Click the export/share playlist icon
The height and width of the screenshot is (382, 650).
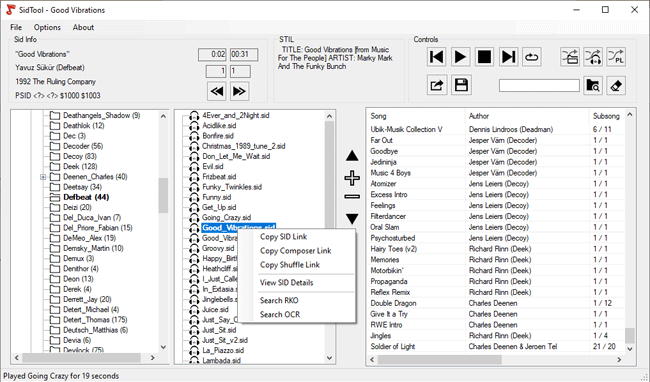pyautogui.click(x=437, y=85)
